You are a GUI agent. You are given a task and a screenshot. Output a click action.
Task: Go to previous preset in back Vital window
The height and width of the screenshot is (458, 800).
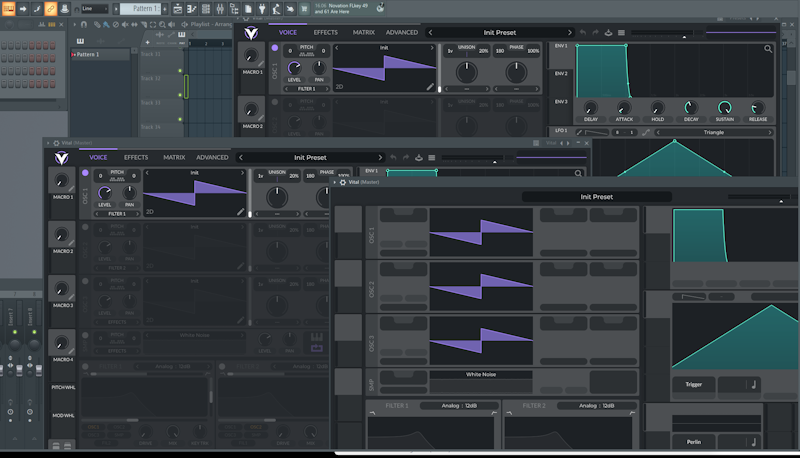coord(430,32)
